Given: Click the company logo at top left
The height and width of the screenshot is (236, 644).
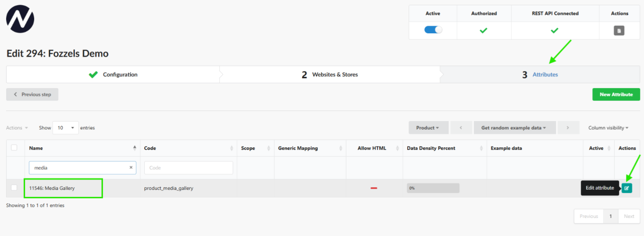Looking at the screenshot, I should coord(20,19).
